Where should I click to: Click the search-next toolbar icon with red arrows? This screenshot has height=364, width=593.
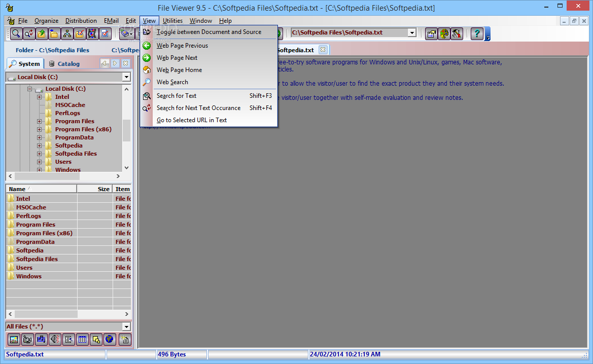click(29, 33)
